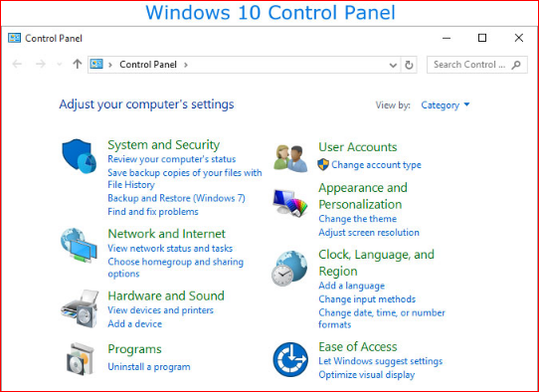The width and height of the screenshot is (539, 392).
Task: View devices and printers
Action: pyautogui.click(x=160, y=310)
